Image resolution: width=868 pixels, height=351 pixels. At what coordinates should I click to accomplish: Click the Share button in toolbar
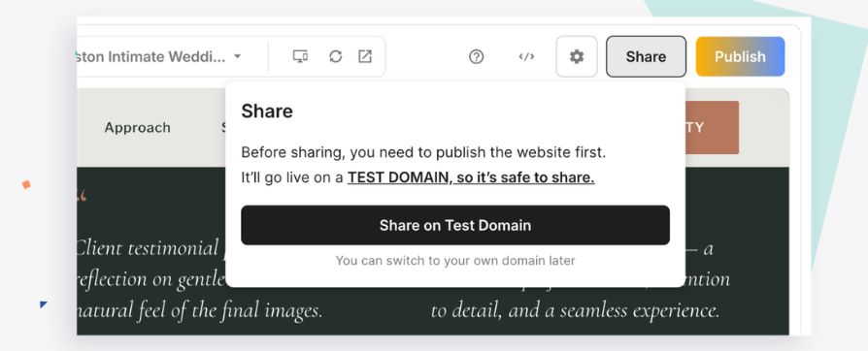[x=646, y=56]
